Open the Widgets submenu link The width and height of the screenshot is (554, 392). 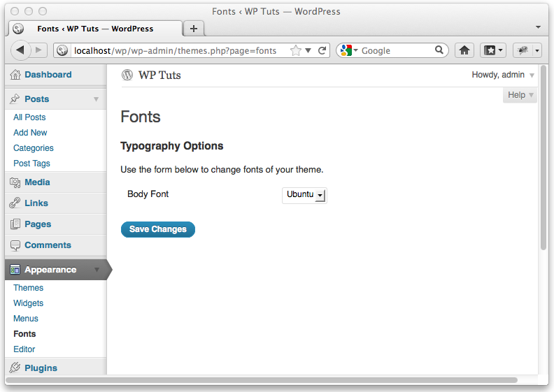[x=29, y=303]
